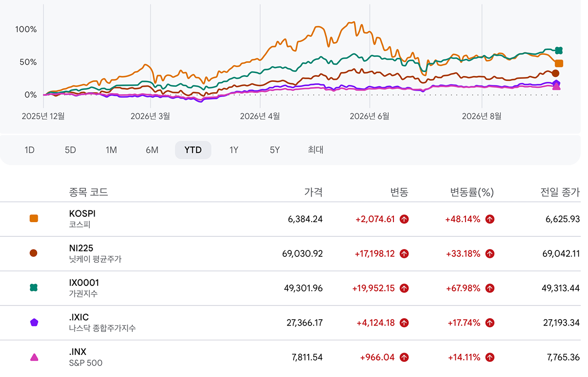Click the up-arrow icon beside +17.74%
The height and width of the screenshot is (377, 588).
[490, 323]
